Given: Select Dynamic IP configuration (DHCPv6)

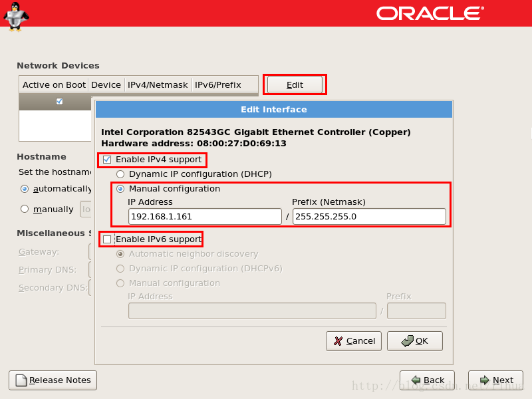Looking at the screenshot, I should click(x=120, y=269).
